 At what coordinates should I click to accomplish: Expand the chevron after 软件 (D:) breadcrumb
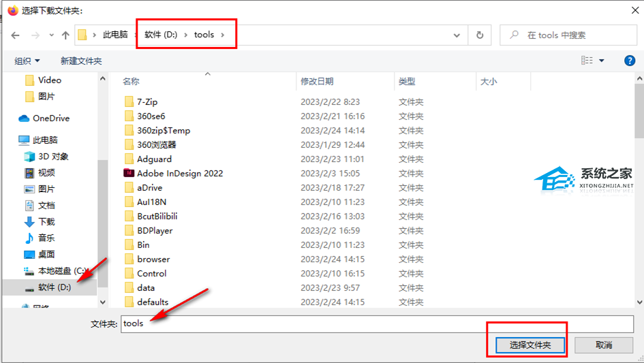coord(185,35)
